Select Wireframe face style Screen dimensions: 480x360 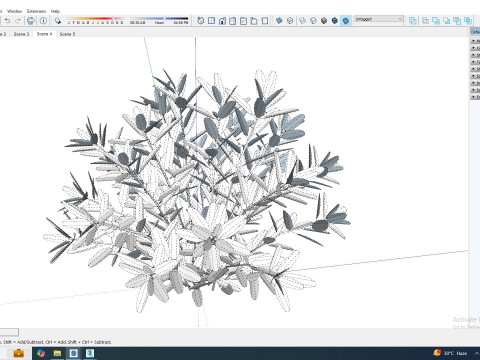pos(302,21)
